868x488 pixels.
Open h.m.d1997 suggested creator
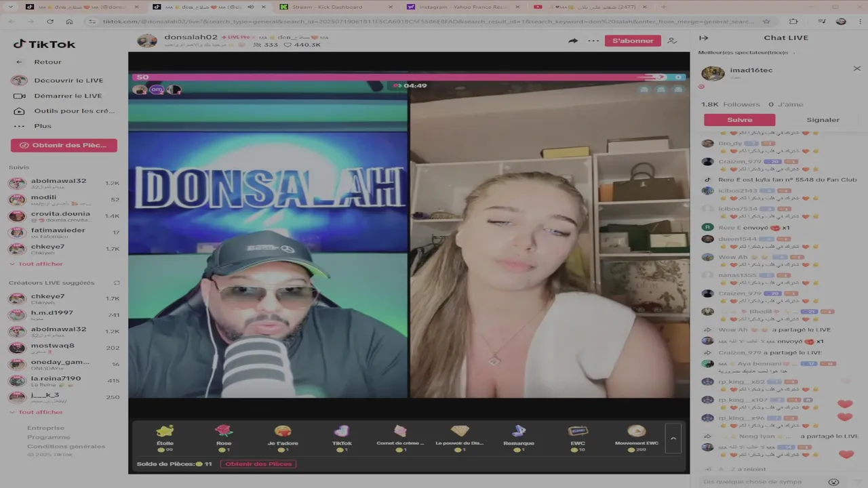pyautogui.click(x=64, y=315)
